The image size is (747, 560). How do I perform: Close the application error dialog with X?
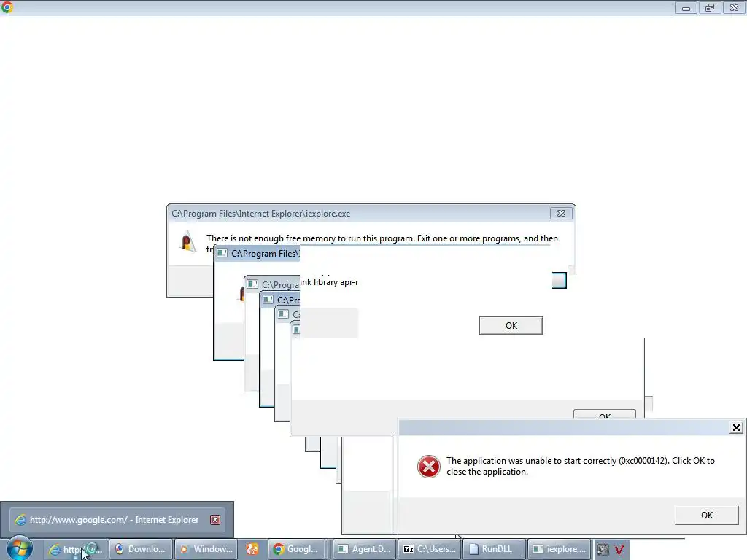[x=736, y=427]
